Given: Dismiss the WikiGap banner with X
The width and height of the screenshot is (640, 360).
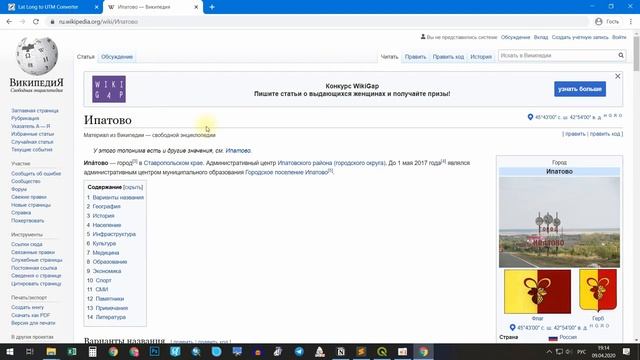Looking at the screenshot, I should click(x=618, y=76).
